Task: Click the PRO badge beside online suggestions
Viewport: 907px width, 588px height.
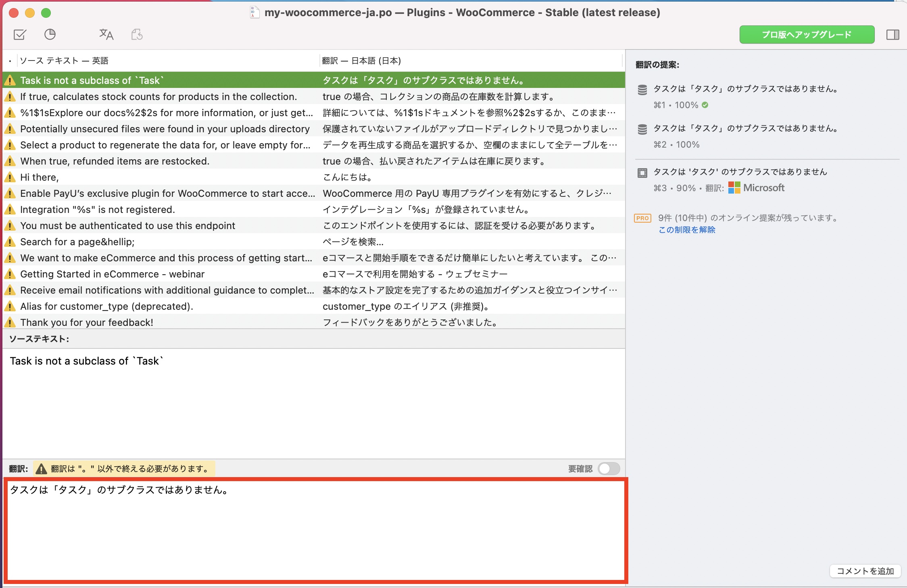Action: click(643, 218)
